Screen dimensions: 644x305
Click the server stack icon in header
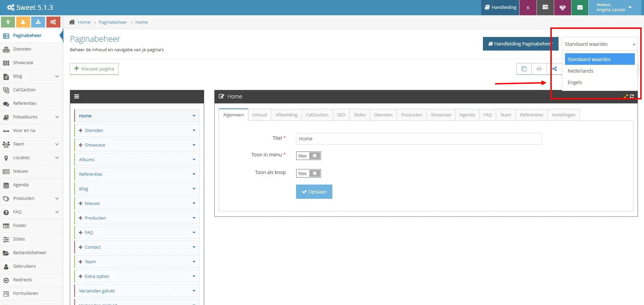545,7
